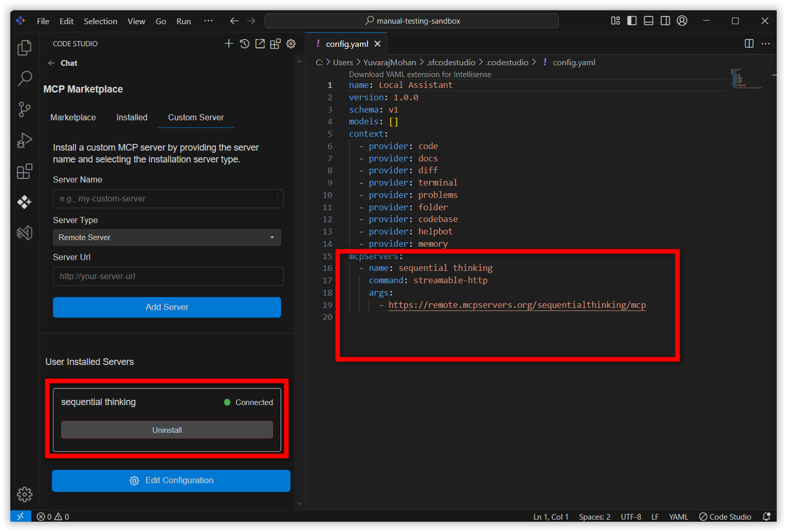Open the Edit menu
The image size is (787, 532).
66,21
